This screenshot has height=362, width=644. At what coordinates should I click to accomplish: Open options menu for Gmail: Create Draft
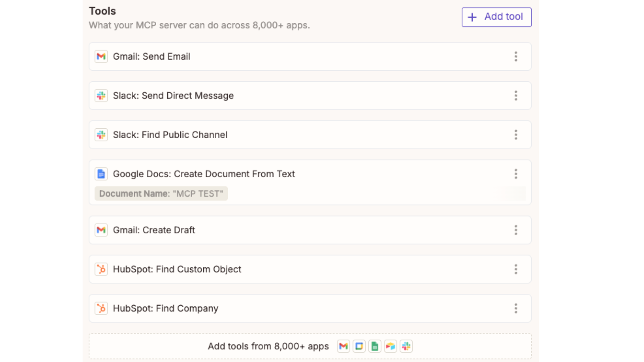coord(516,230)
